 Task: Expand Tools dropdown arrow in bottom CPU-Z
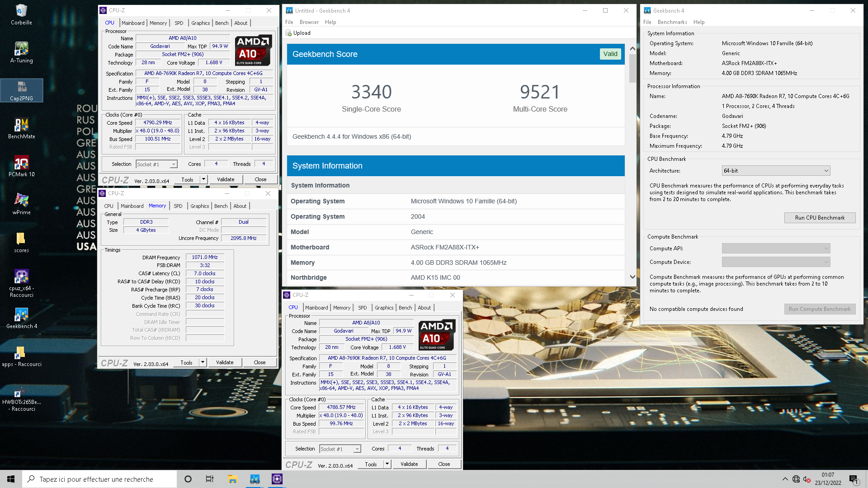pos(387,464)
